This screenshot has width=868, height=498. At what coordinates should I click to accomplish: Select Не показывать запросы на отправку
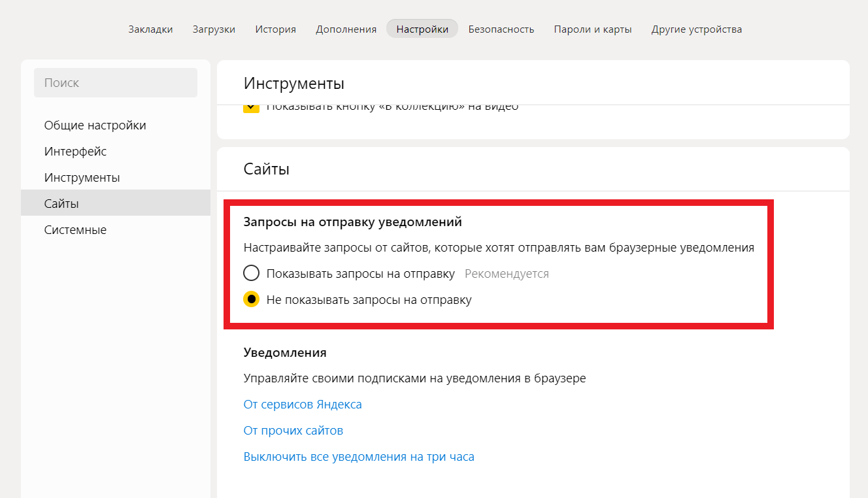[252, 300]
